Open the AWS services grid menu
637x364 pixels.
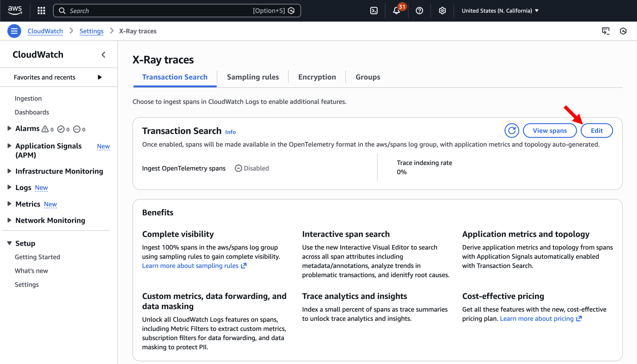coord(41,11)
